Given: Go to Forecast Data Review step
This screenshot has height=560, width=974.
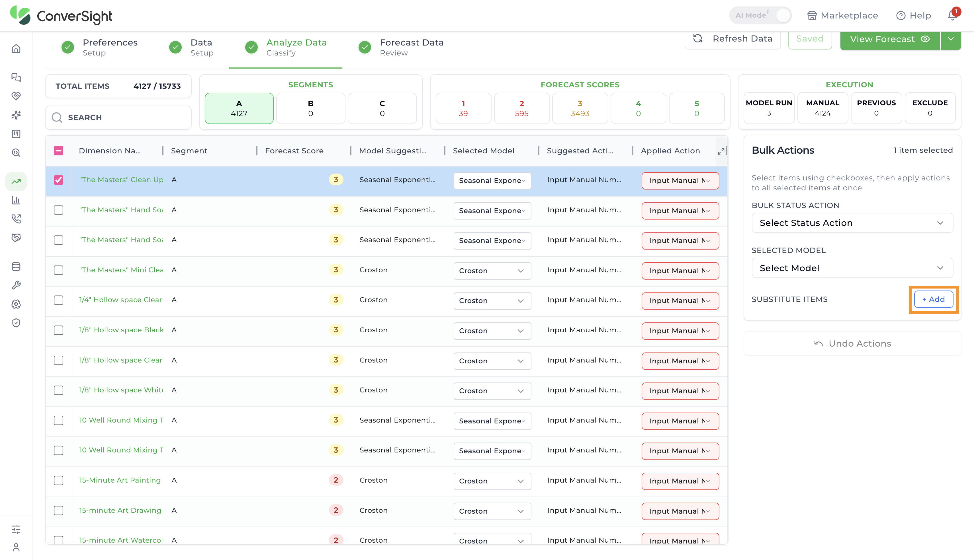Looking at the screenshot, I should click(x=401, y=47).
